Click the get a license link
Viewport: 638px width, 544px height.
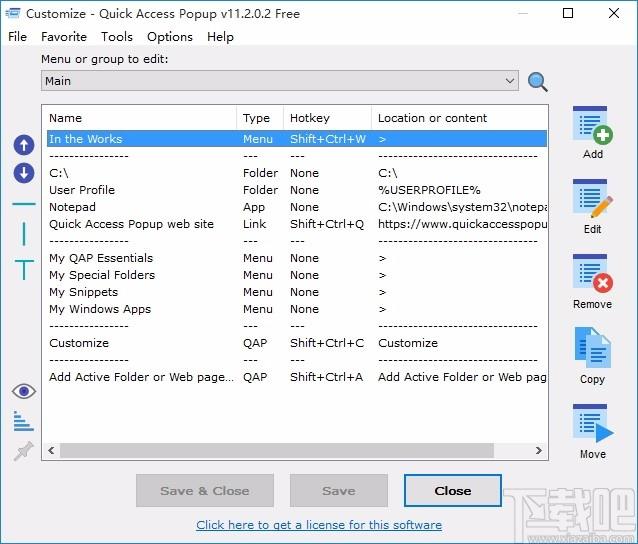(x=319, y=525)
